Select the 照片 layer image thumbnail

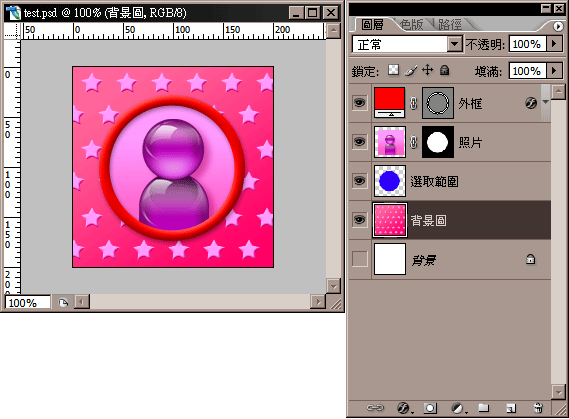tap(389, 142)
